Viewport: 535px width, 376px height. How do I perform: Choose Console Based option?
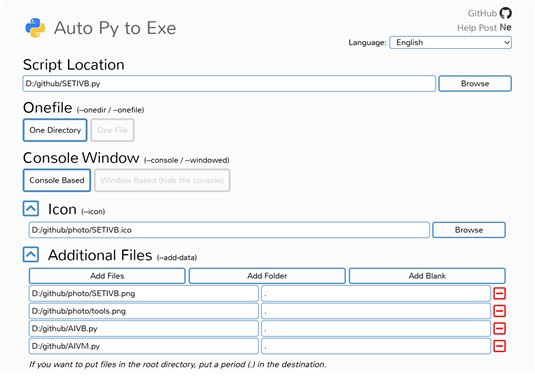57,180
